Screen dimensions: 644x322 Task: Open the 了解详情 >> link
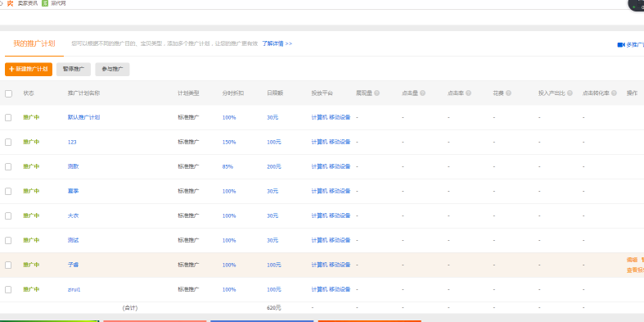(277, 43)
